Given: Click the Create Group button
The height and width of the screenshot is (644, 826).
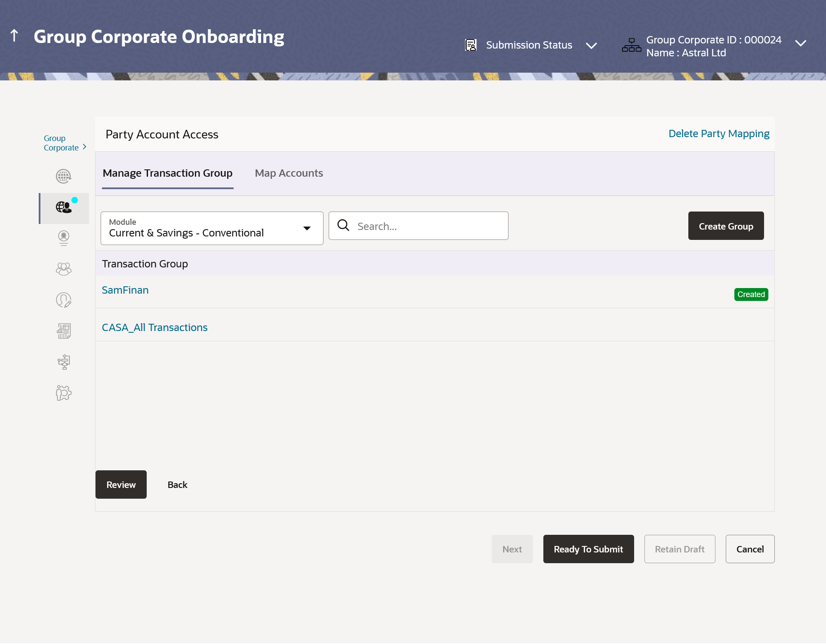Looking at the screenshot, I should (x=726, y=226).
